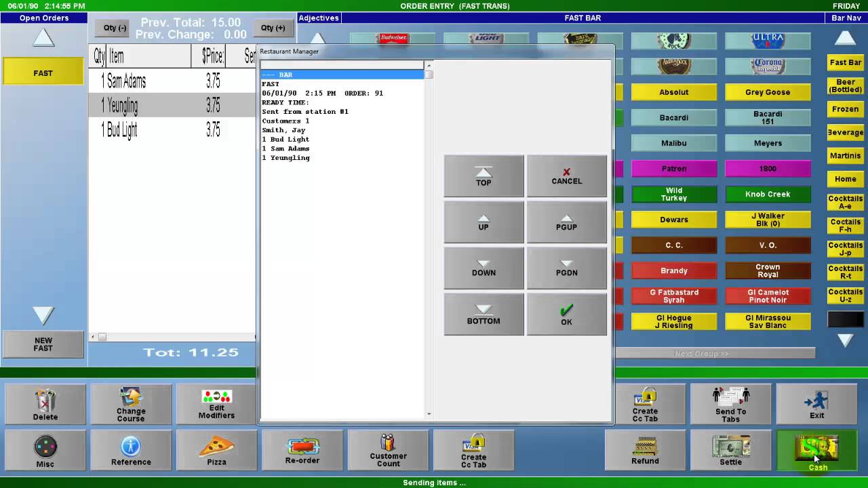Open the Misc button
Viewport: 868px width, 488px height.
45,451
